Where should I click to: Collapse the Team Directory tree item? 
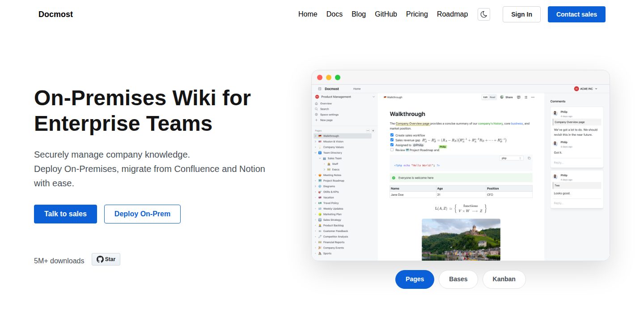(x=315, y=153)
